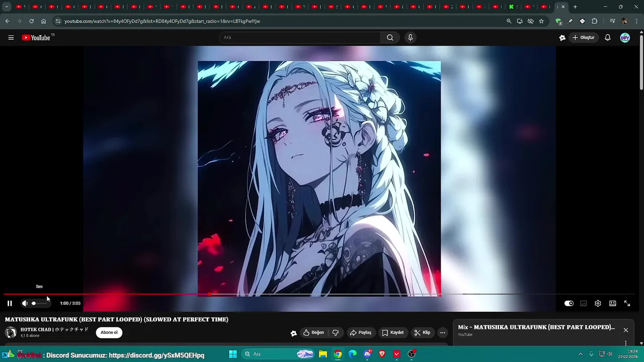The image size is (644, 362).
Task: Open the YouTube hamburger guide menu
Action: tap(11, 38)
